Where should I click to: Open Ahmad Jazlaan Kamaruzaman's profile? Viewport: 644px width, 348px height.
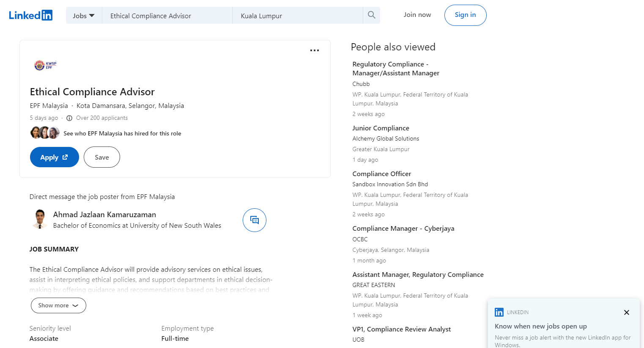pyautogui.click(x=104, y=215)
